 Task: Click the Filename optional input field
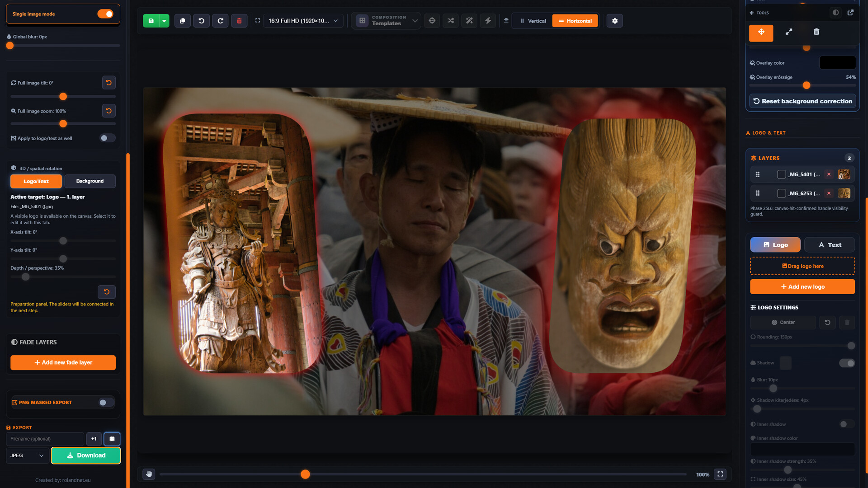pyautogui.click(x=45, y=439)
